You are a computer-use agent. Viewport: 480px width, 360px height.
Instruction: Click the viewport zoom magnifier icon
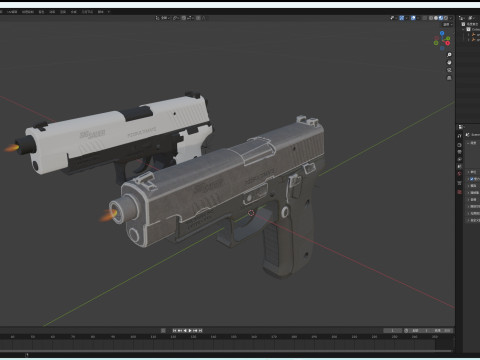pyautogui.click(x=449, y=55)
